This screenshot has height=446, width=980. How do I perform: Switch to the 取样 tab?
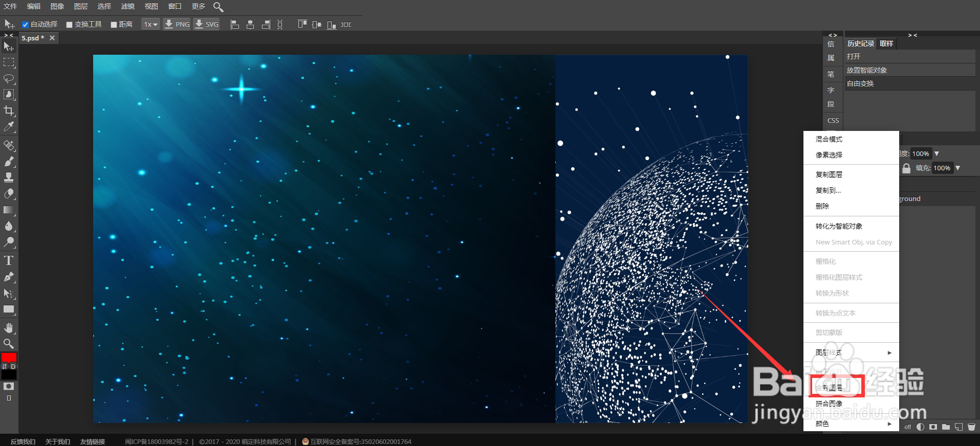click(x=886, y=43)
